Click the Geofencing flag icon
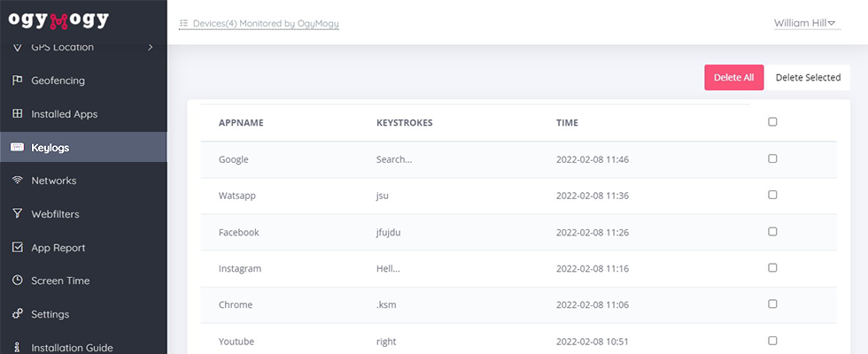 pos(17,81)
